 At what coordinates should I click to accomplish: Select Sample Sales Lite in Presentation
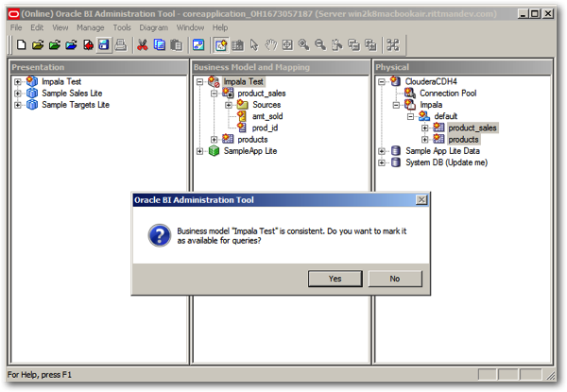tap(72, 94)
